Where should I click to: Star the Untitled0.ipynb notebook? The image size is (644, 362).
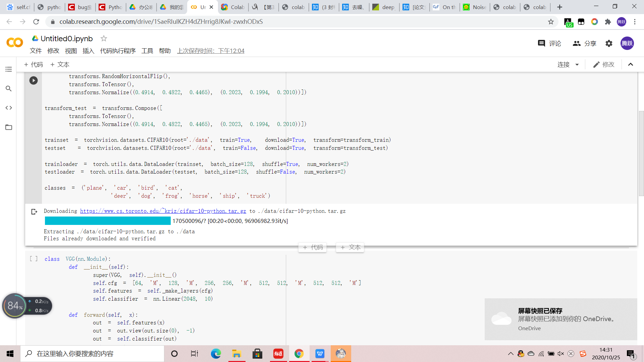click(x=104, y=39)
